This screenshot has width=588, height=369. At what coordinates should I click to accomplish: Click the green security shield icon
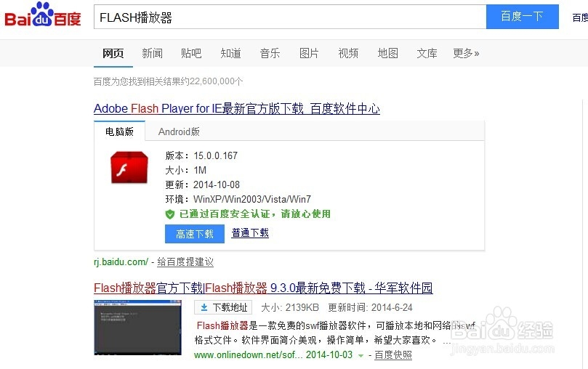(170, 214)
